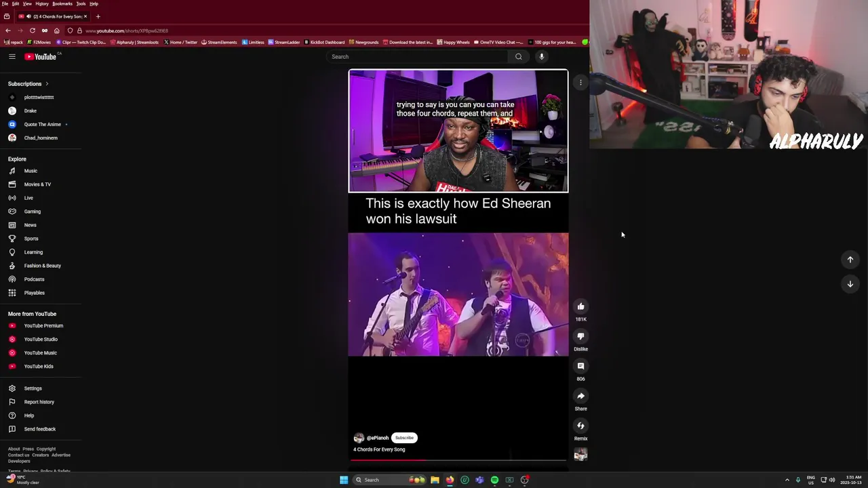This screenshot has height=488, width=868.
Task: Like the Short with thumbs up
Action: coord(580,306)
